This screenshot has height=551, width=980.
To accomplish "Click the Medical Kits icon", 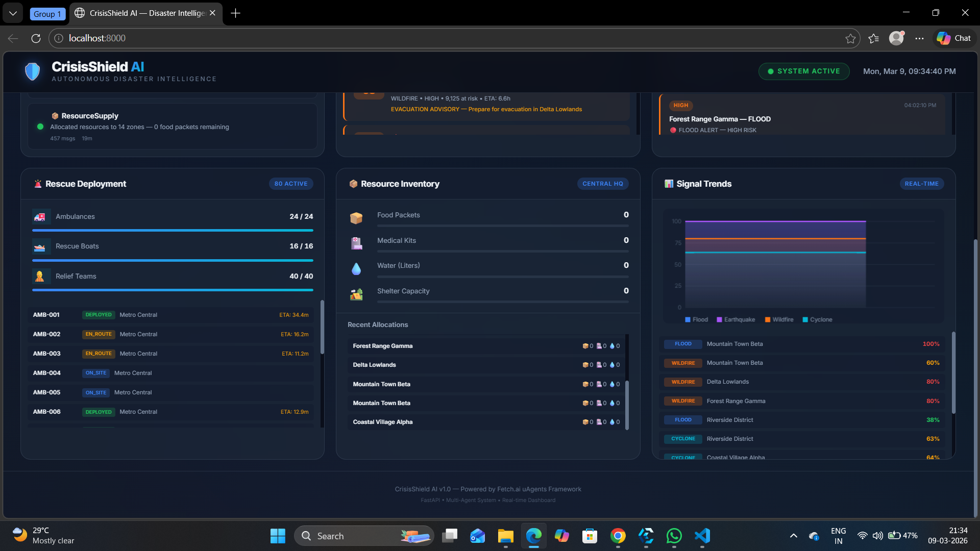I will click(x=356, y=243).
